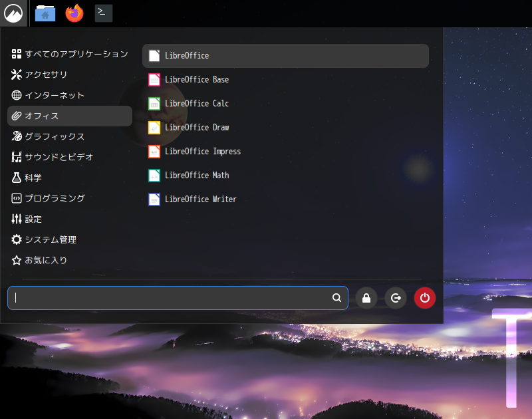This screenshot has height=419, width=532.
Task: Switch to the インターネット category
Action: click(70, 95)
